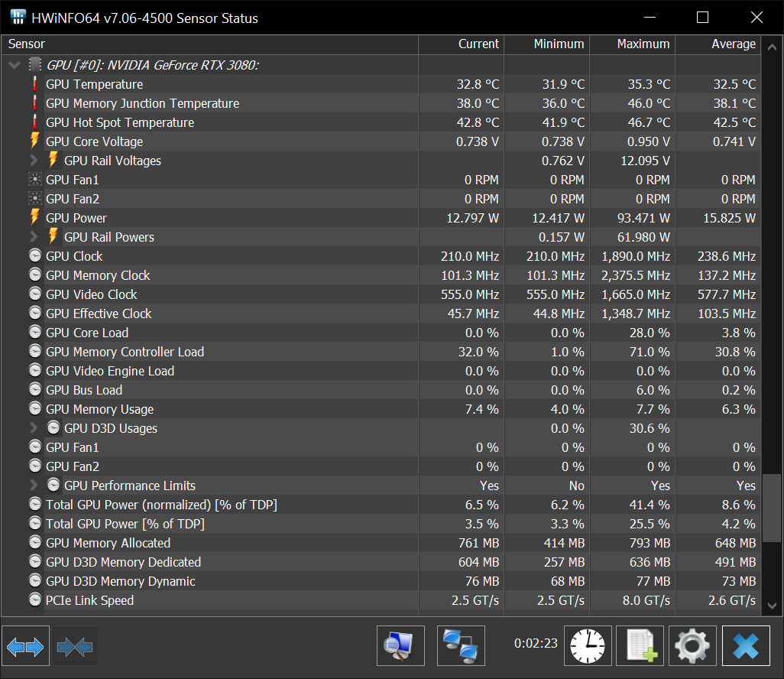Click the Current column header

click(461, 44)
